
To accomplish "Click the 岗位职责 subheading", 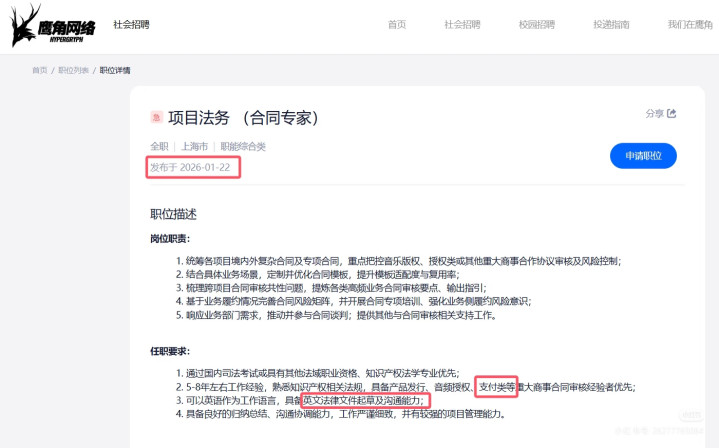I will [x=170, y=238].
